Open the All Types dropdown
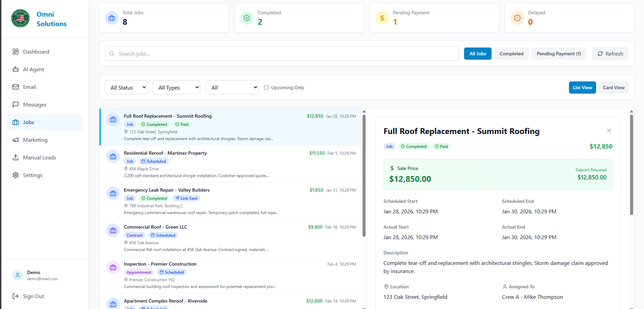This screenshot has height=309, width=644. pyautogui.click(x=176, y=88)
